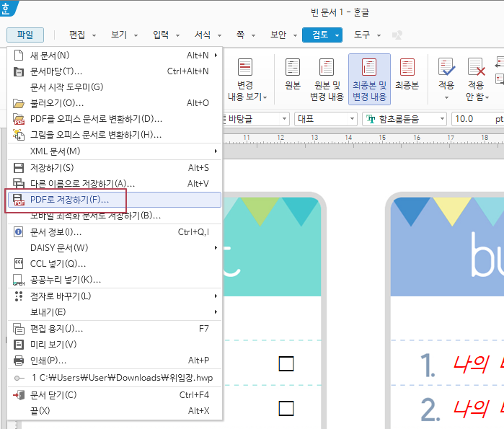Expand the DAISY 문서 submenu arrow
The image size is (504, 429).
click(216, 247)
